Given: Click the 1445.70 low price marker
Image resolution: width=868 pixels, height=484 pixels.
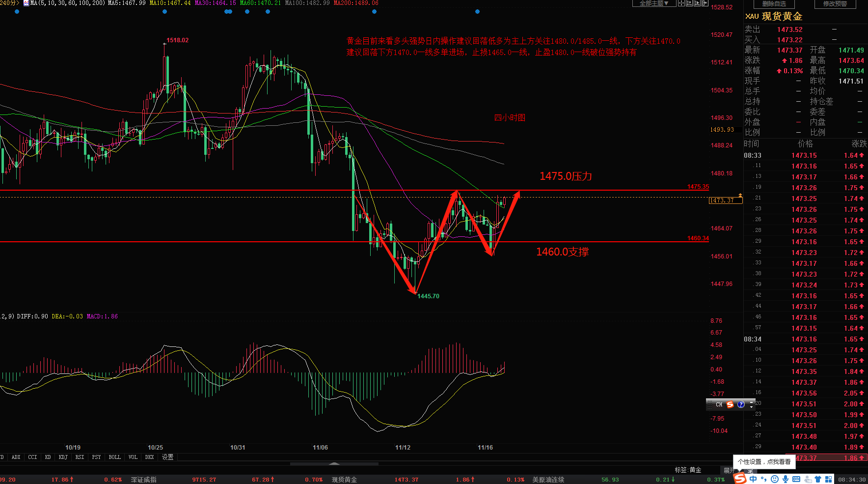Looking at the screenshot, I should click(428, 296).
